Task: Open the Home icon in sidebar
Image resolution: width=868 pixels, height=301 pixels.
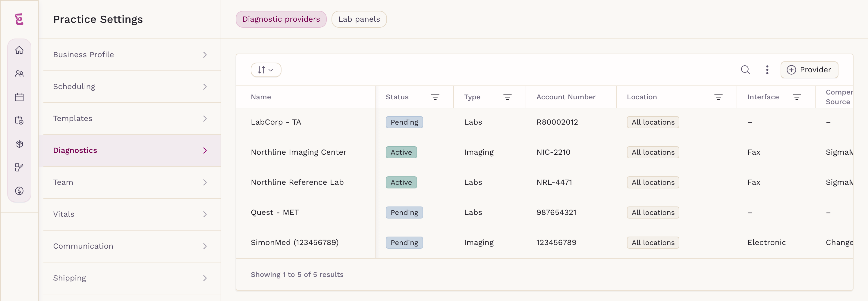Action: [19, 50]
